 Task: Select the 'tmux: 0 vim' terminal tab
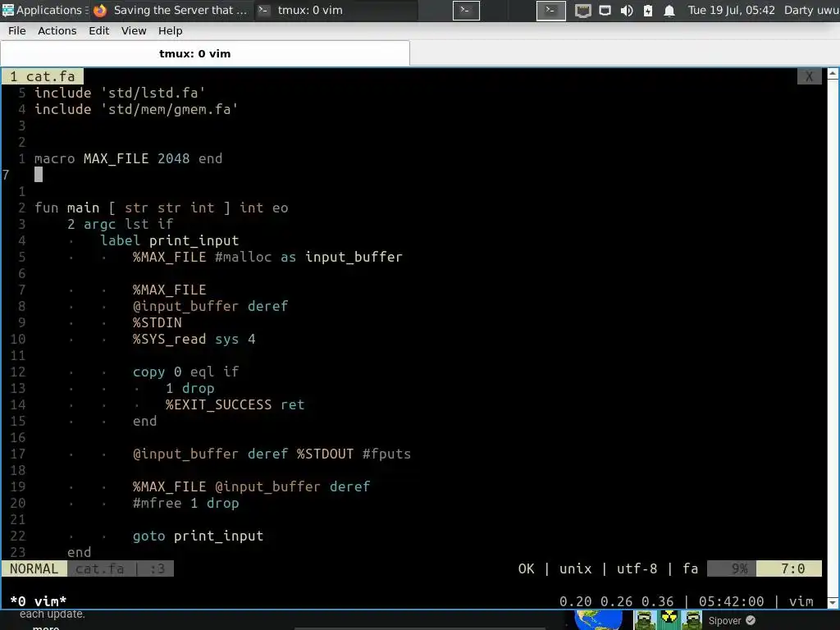click(205, 53)
